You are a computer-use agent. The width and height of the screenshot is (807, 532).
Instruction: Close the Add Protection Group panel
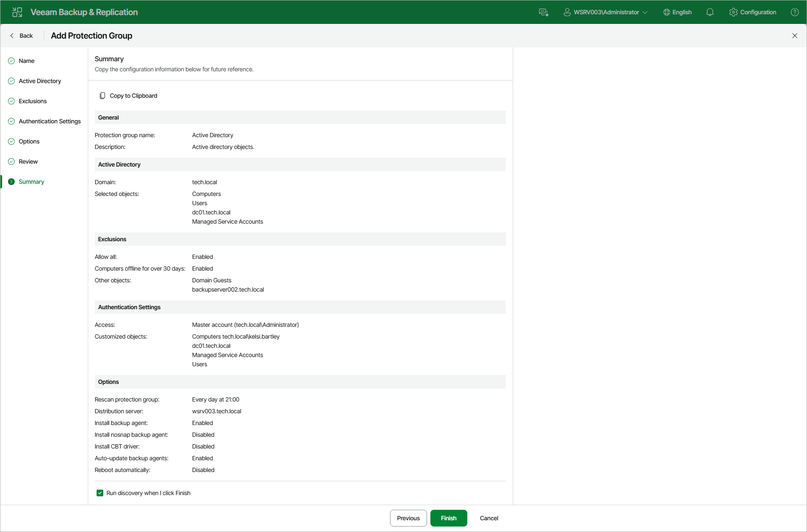point(795,36)
